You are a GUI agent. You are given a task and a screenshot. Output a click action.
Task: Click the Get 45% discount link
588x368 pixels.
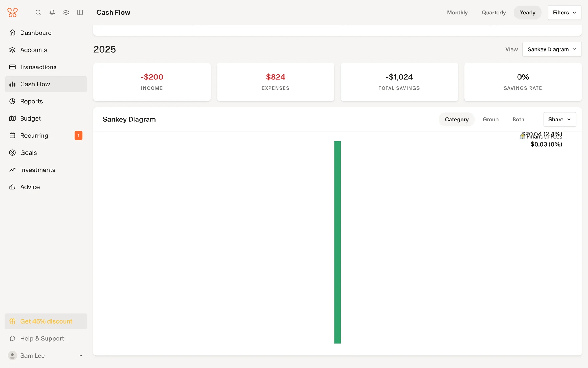click(46, 321)
